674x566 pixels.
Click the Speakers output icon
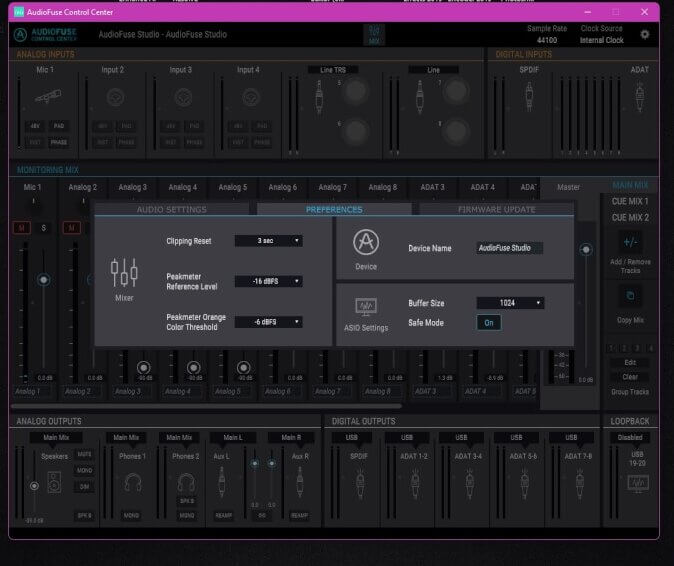55,482
